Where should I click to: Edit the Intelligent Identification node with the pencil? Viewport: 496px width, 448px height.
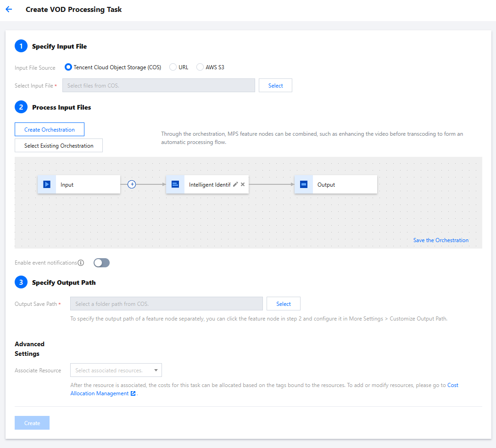[235, 184]
